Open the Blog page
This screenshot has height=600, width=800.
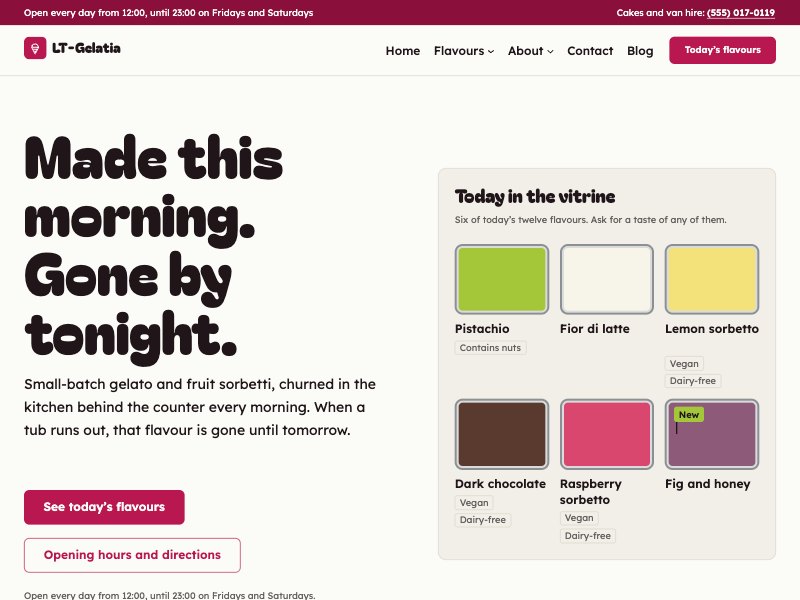pyautogui.click(x=640, y=51)
